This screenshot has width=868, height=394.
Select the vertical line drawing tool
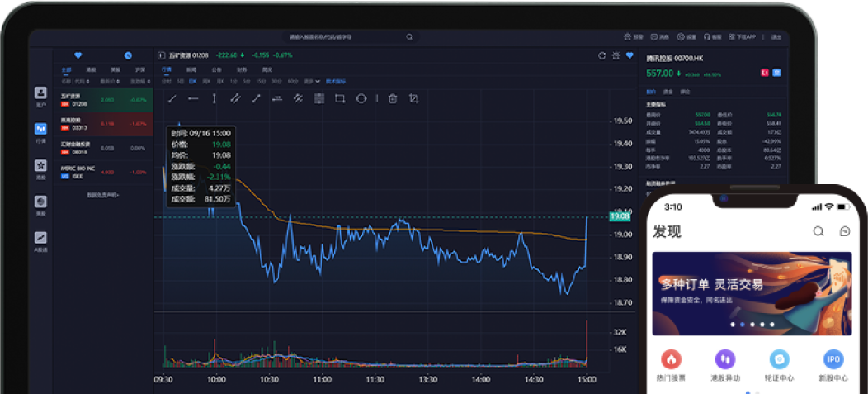tap(215, 98)
